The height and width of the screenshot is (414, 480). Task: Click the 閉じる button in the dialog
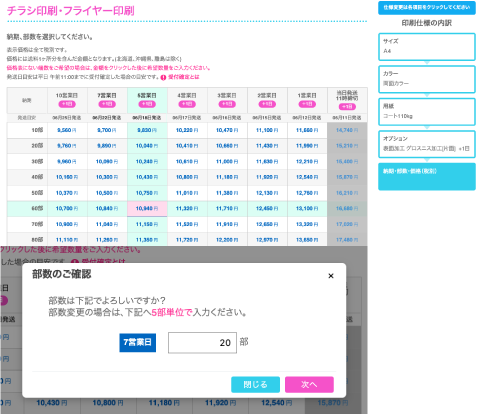point(255,384)
